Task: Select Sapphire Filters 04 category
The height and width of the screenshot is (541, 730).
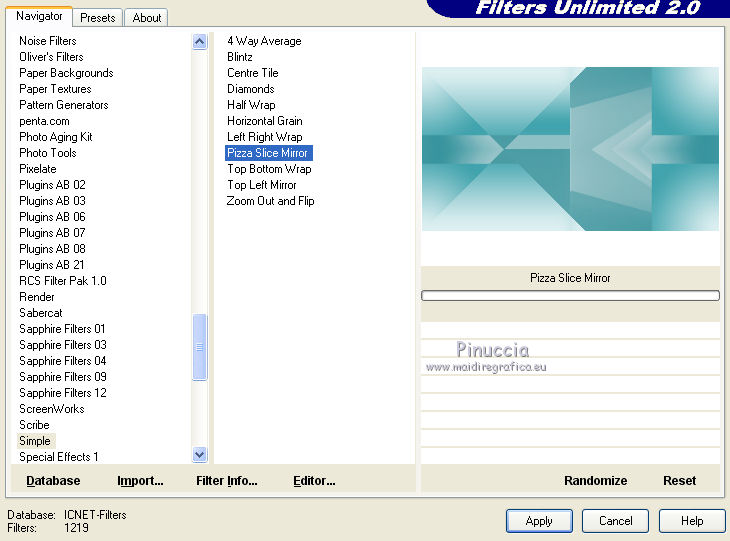Action: point(63,361)
